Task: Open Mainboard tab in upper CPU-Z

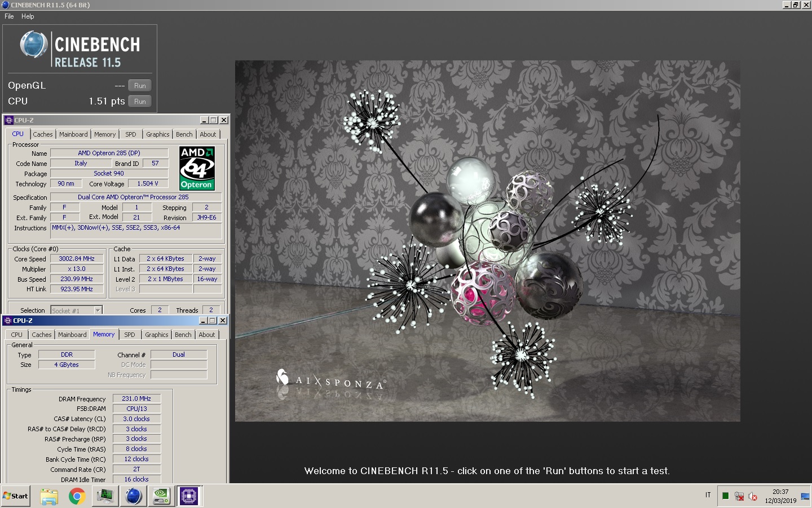Action: 73,134
